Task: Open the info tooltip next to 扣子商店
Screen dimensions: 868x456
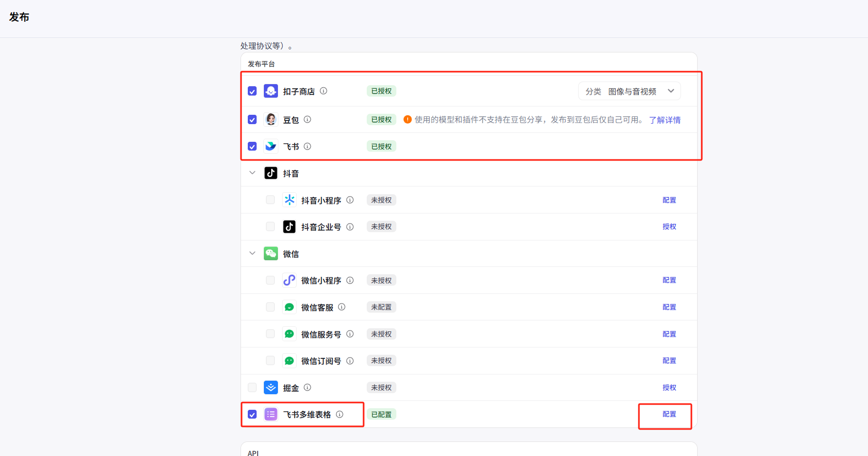Action: point(324,91)
